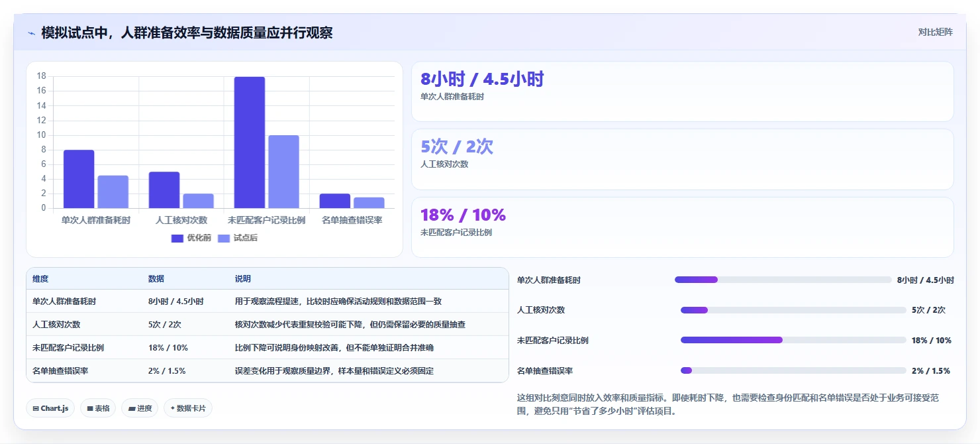980x444 pixels.
Task: Click chart x-axis label 名单抽查错误率
Action: 352,220
